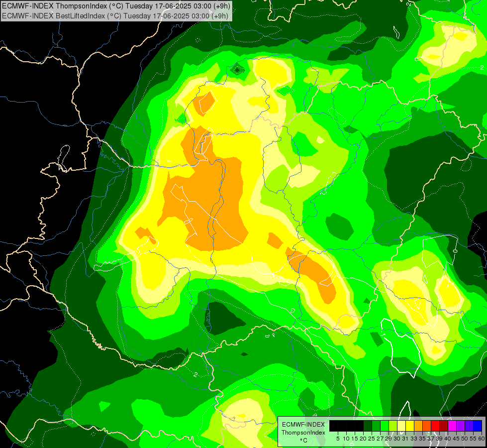Click the ECMWF-INDEX text in the legend

point(303,425)
